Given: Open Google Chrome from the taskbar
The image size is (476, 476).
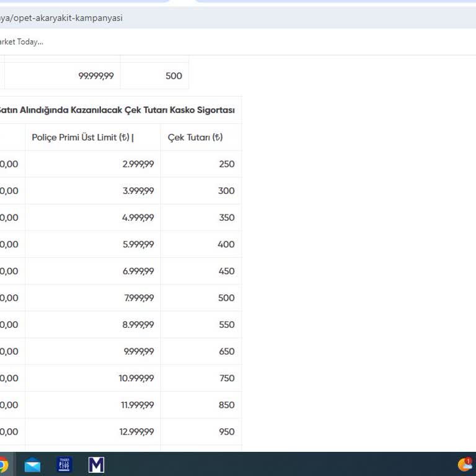Looking at the screenshot, I should pos(2,464).
